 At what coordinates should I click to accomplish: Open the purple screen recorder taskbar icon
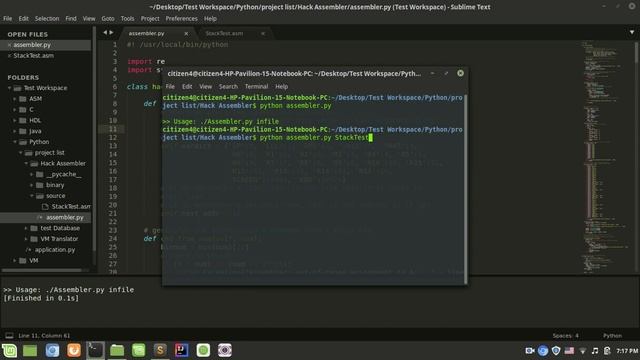[x=225, y=350]
